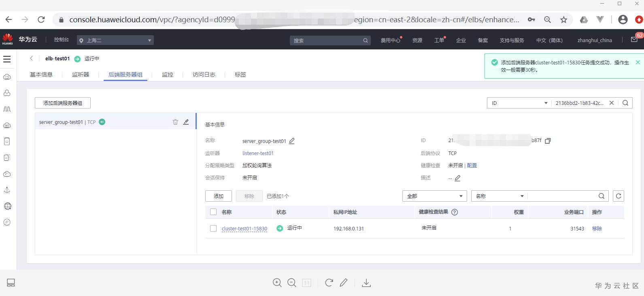
Task: Expand the 全部 status filter dropdown
Action: pyautogui.click(x=435, y=196)
